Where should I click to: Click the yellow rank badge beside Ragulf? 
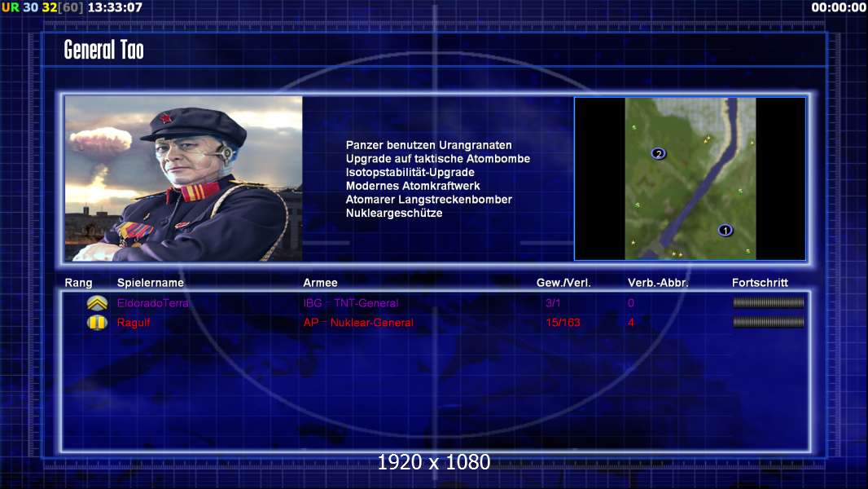[97, 322]
